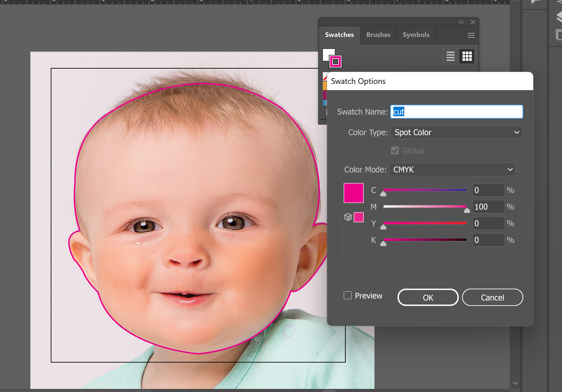Open the Swatches panel hamburger menu
Screen dimensions: 562x392
point(471,35)
